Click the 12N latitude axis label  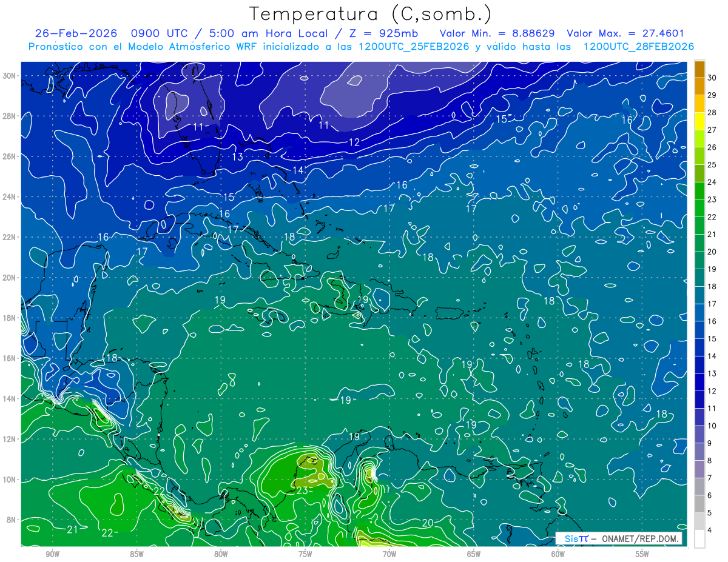[x=10, y=439]
